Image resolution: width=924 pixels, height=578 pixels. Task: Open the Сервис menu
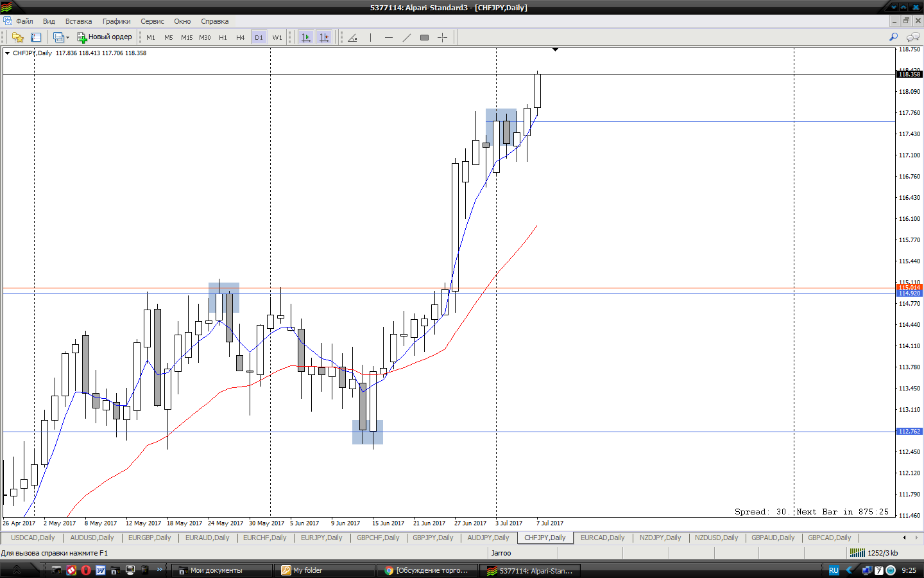152,21
